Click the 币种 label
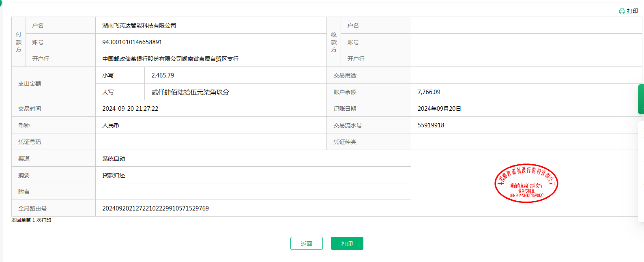 click(24, 125)
